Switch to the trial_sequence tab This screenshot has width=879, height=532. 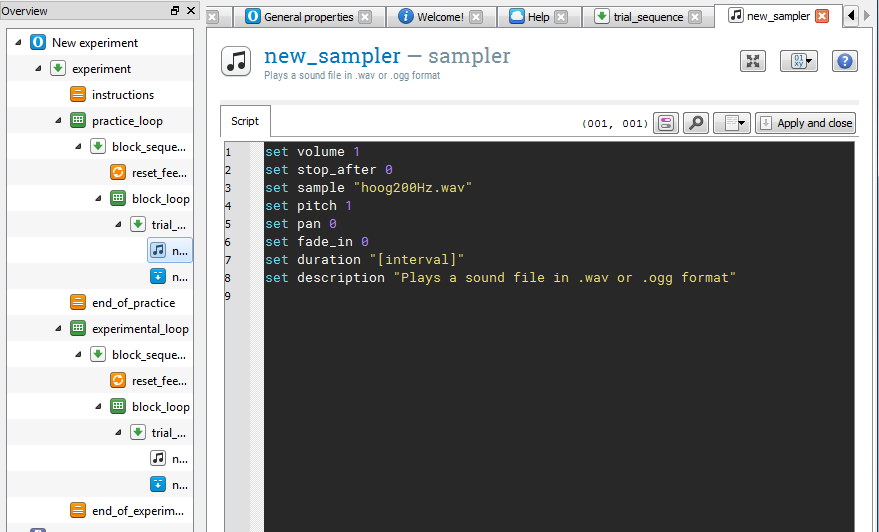648,17
